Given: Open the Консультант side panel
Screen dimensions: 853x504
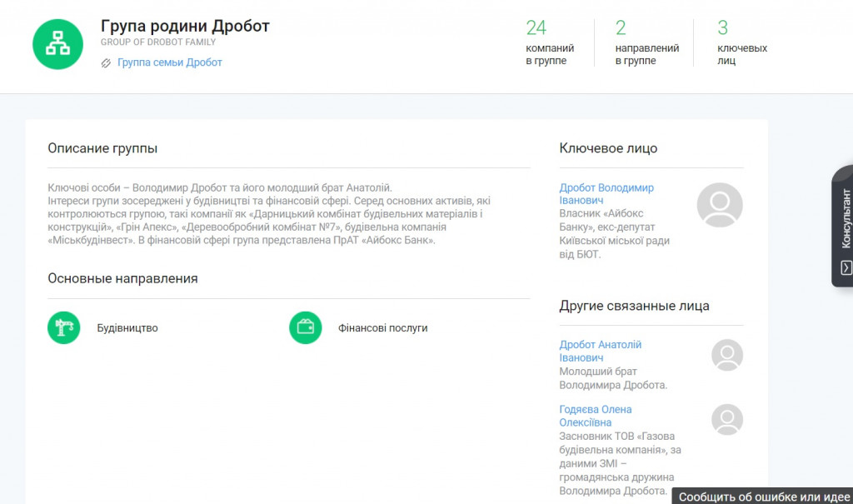Looking at the screenshot, I should [x=845, y=218].
